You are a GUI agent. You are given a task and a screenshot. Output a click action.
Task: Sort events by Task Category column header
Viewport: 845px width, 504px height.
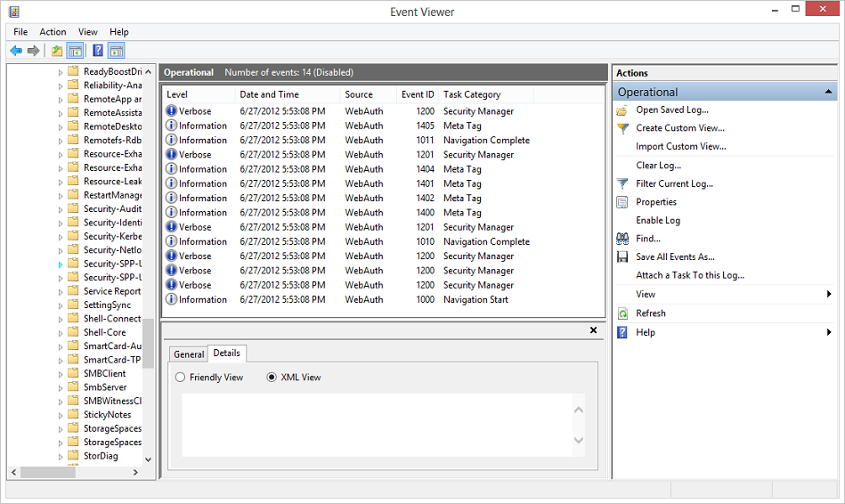point(486,94)
